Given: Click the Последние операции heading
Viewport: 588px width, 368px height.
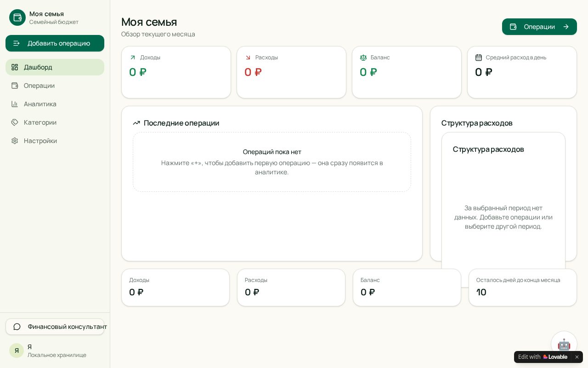Looking at the screenshot, I should (181, 123).
